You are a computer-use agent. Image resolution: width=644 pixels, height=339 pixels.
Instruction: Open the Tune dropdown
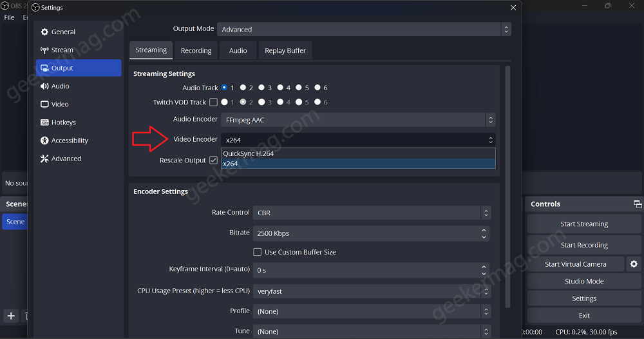[372, 331]
